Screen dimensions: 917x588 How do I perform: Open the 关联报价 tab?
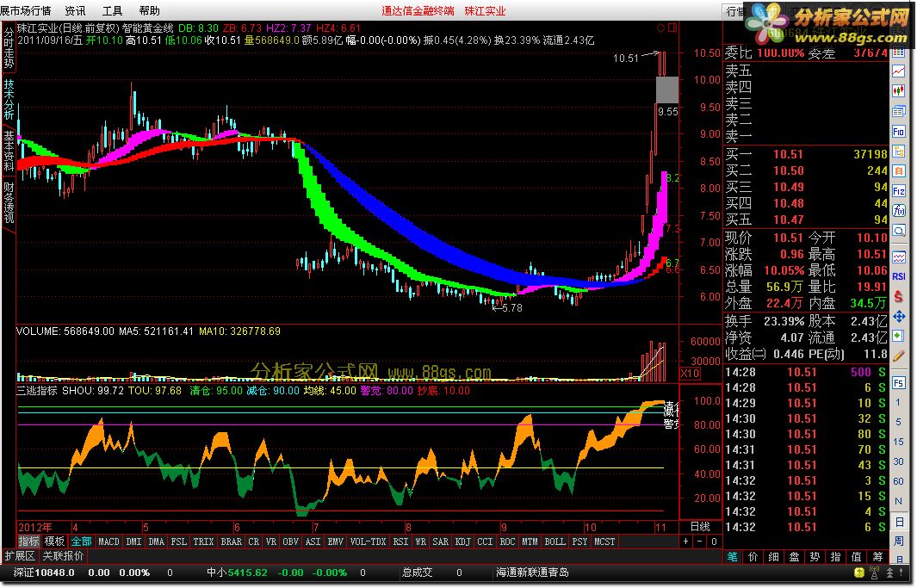click(63, 556)
